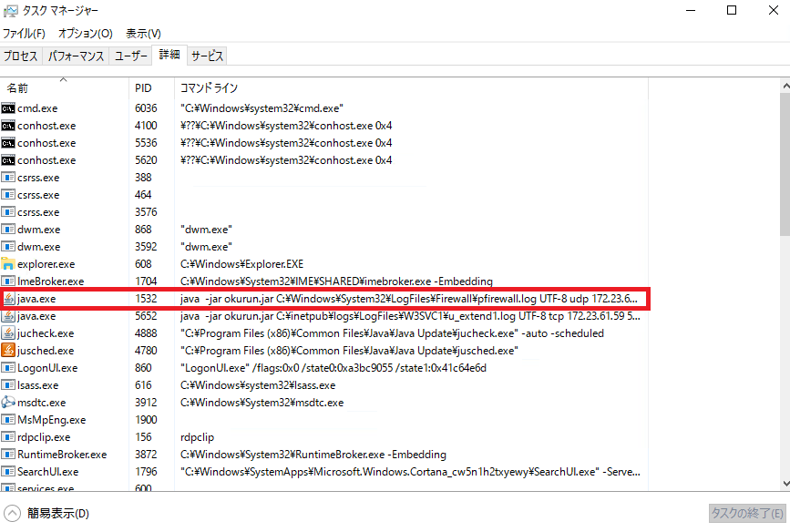Click the scrollbar down arrow
The width and height of the screenshot is (790, 532).
click(x=785, y=483)
